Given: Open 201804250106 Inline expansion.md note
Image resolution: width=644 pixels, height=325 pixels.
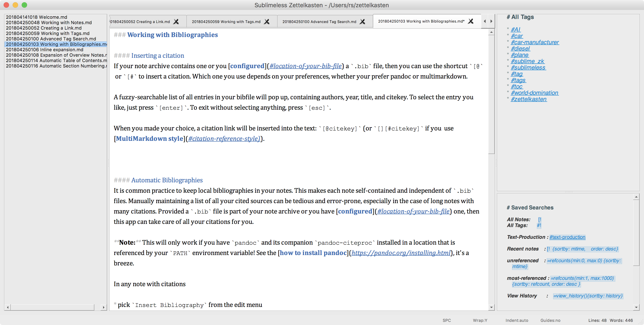Looking at the screenshot, I should coord(44,49).
